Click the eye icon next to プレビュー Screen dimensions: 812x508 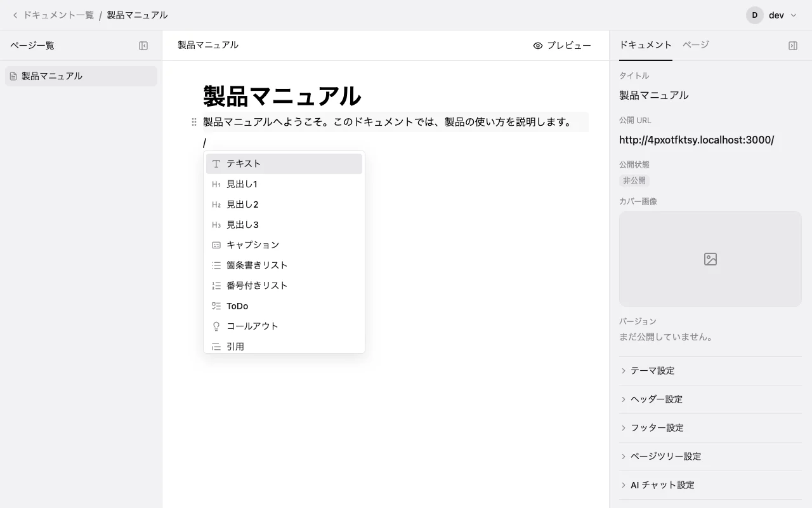(x=538, y=46)
